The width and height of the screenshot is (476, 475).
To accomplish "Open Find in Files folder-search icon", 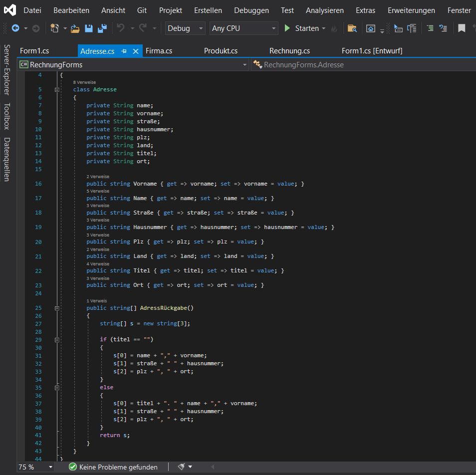I will coord(352,28).
